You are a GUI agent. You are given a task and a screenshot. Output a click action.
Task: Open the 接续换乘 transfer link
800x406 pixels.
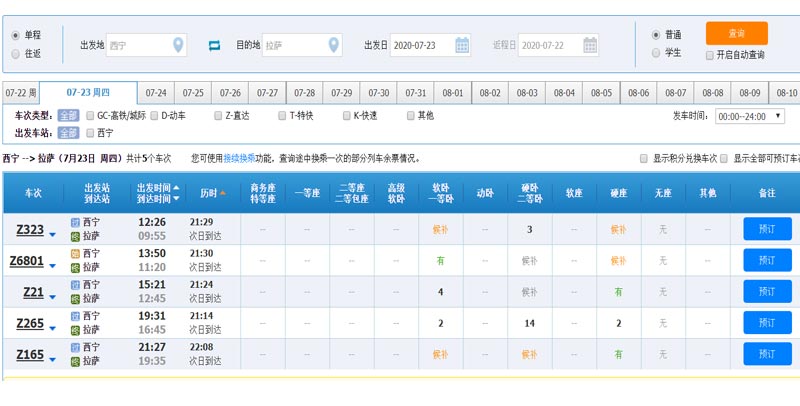pyautogui.click(x=239, y=159)
